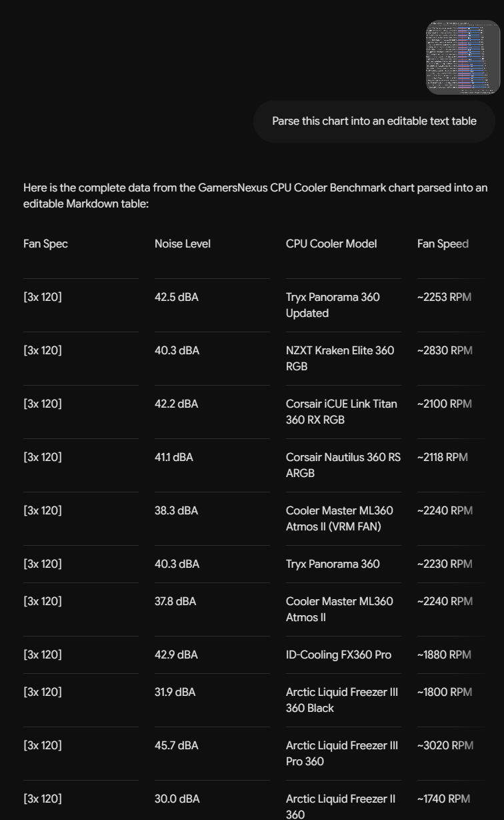Click the Corsair Nautilus 360 RS ARGB cell
Screen dimensions: 504x820
pyautogui.click(x=343, y=465)
